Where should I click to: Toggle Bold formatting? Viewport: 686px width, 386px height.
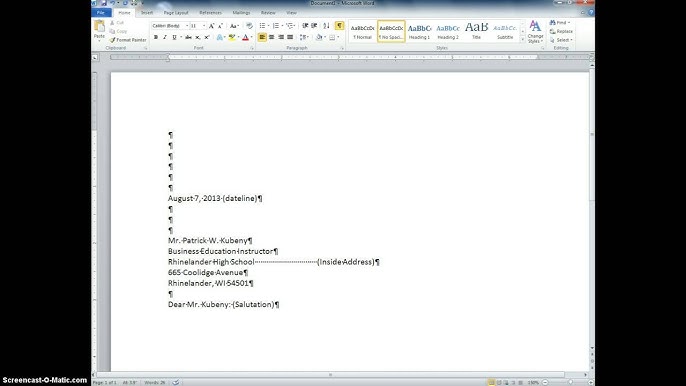(x=156, y=38)
